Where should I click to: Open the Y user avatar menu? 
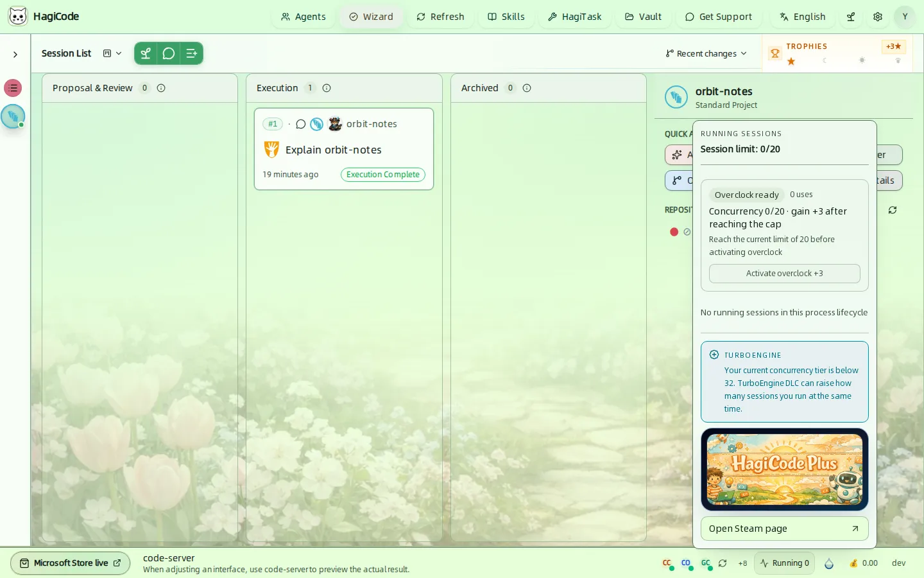905,17
